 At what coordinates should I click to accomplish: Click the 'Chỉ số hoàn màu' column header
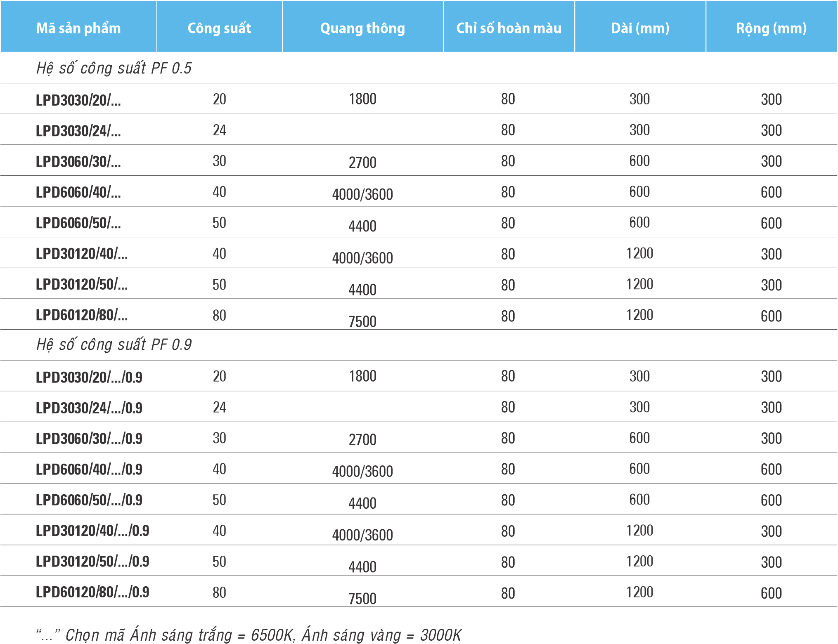509,27
